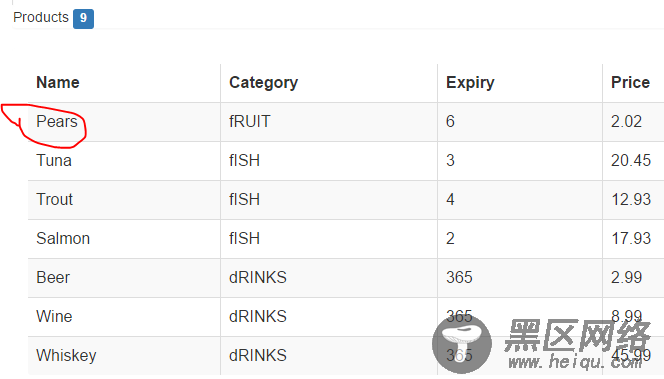Click the blue 9 count badge

point(83,19)
